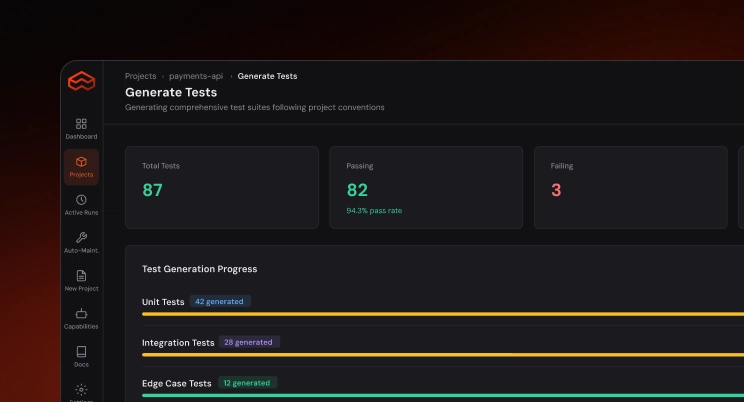The height and width of the screenshot is (402, 744).
Task: Click the 'Generate Tests' page title
Action: pos(171,92)
